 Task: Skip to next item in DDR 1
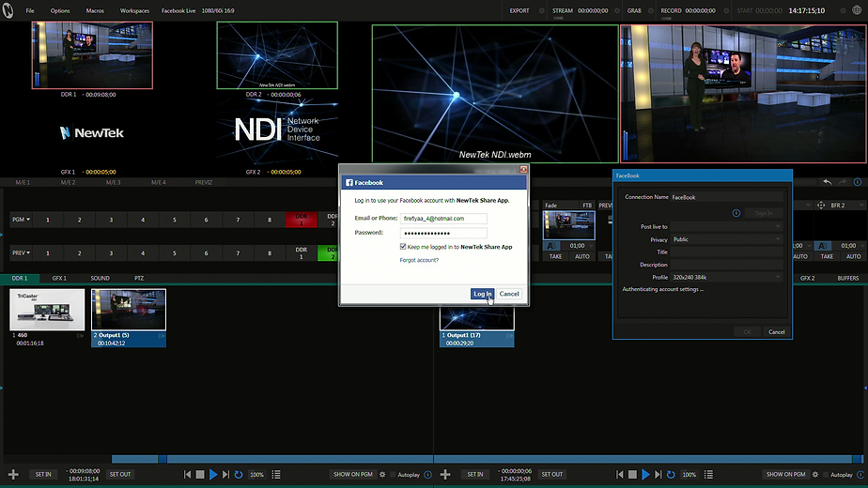(225, 474)
